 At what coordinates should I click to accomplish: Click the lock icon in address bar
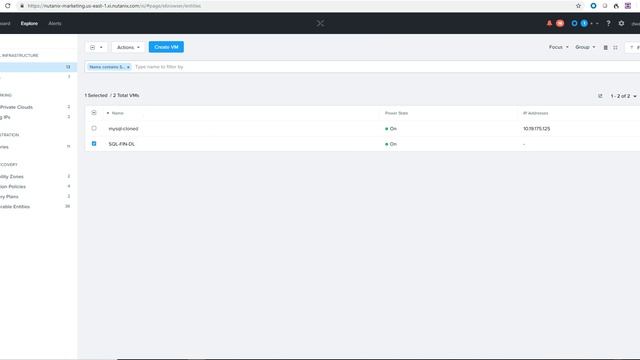tap(22, 6)
